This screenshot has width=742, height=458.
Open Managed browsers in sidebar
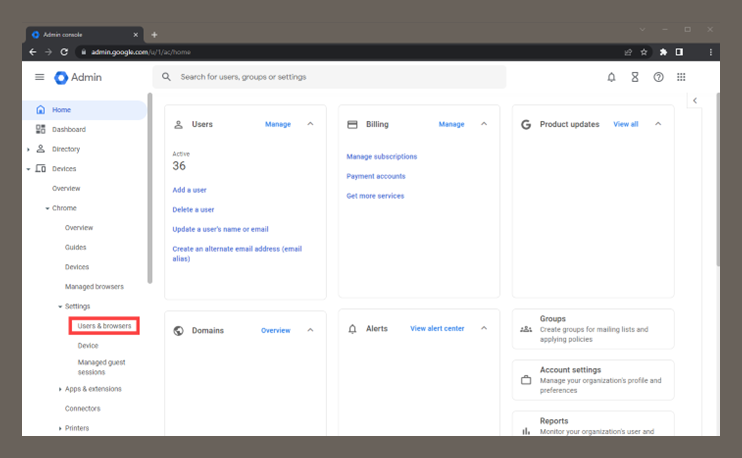[x=94, y=287]
